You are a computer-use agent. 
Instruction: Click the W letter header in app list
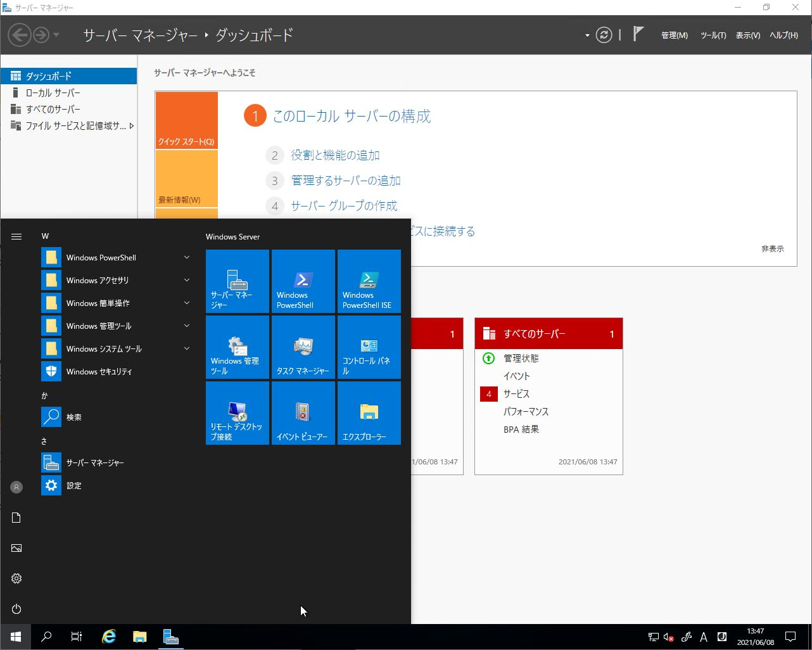point(45,236)
